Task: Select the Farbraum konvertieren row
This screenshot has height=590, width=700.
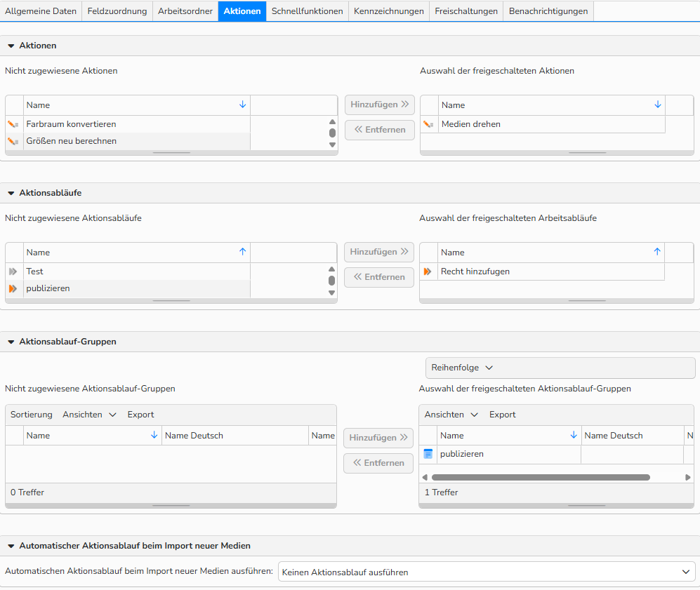Action: coord(128,124)
